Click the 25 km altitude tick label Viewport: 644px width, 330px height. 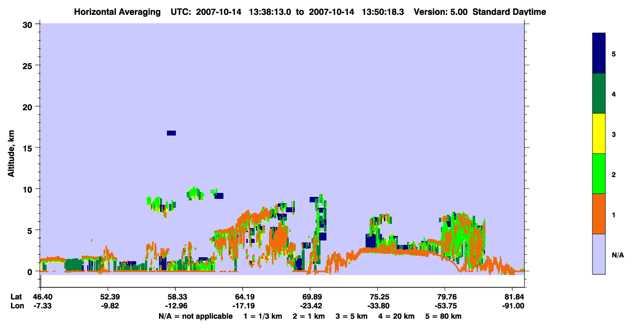pyautogui.click(x=29, y=65)
